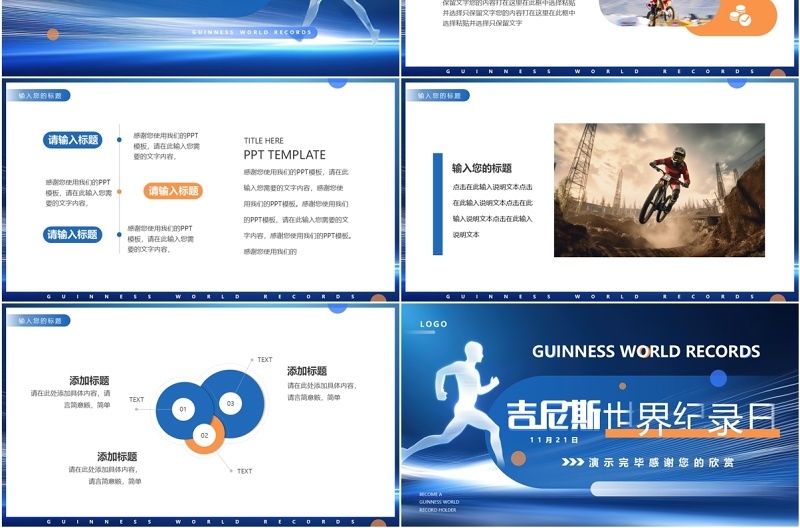Viewport: 800px width, 528px height.
Task: Select BECOME A GUINNESS WORLD RECORD HOLDER text
Action: pos(439,502)
